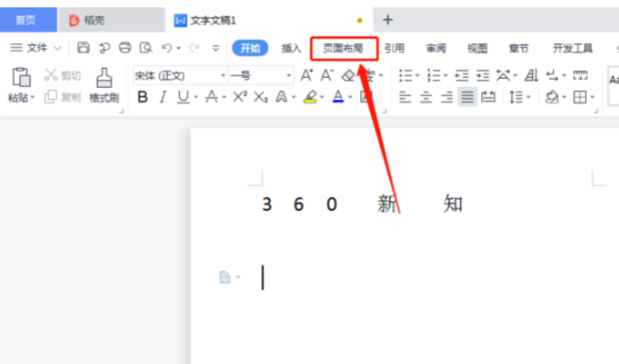
Task: Click the Clear Formatting eraser icon
Action: 348,75
